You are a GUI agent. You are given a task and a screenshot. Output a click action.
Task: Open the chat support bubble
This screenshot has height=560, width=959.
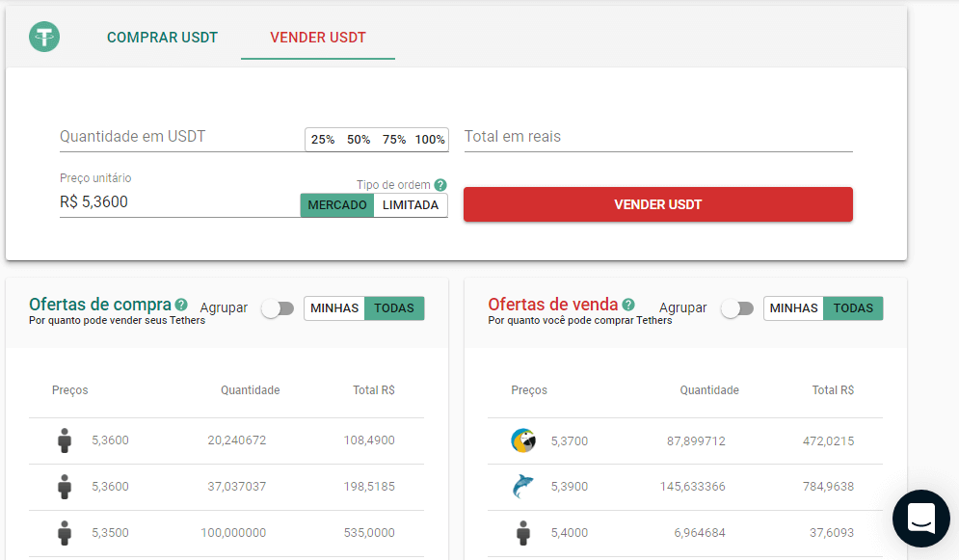click(x=921, y=519)
